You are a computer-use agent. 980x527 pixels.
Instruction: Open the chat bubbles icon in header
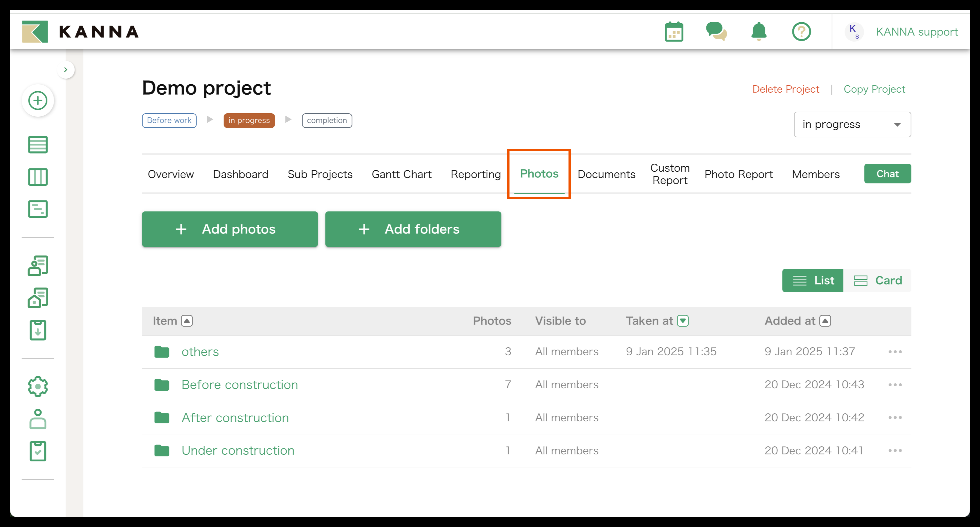[x=716, y=32]
